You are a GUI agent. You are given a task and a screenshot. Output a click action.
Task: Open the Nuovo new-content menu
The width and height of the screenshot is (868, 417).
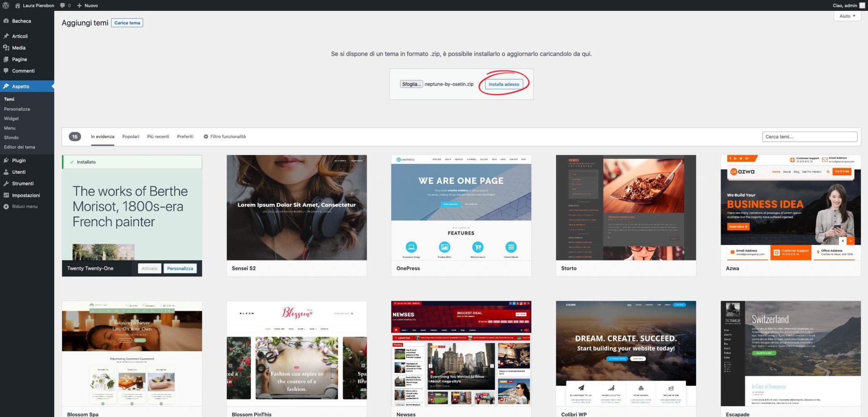tap(87, 5)
